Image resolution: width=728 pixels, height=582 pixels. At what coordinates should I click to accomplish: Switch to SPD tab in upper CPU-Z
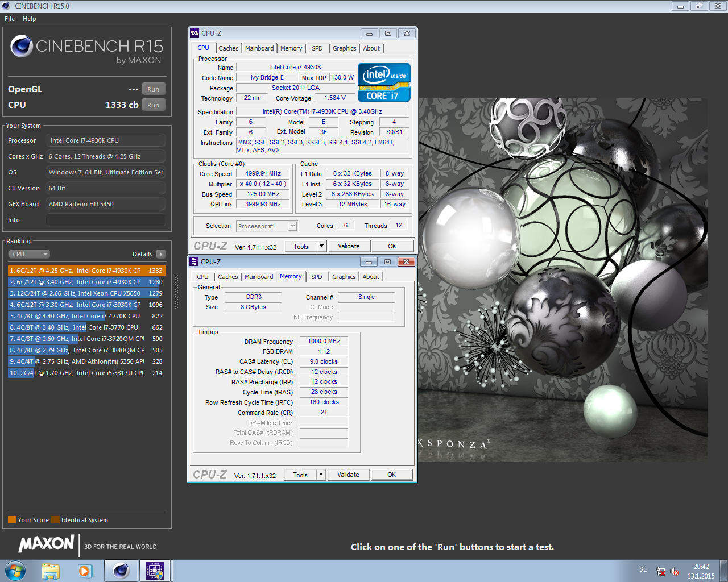[317, 49]
